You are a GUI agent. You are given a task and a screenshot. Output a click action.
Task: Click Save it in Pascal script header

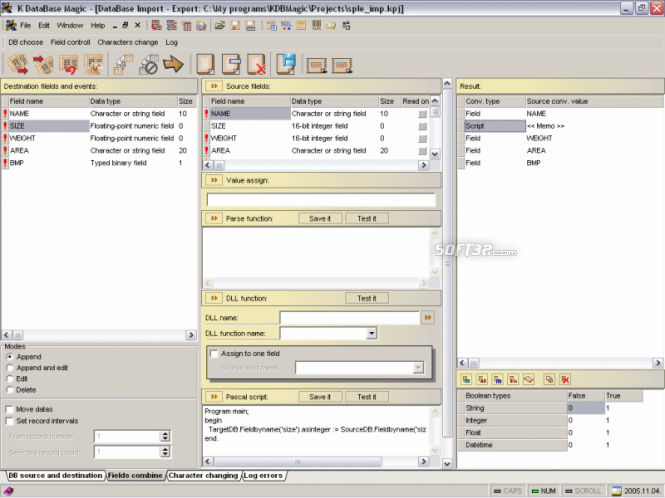[320, 397]
